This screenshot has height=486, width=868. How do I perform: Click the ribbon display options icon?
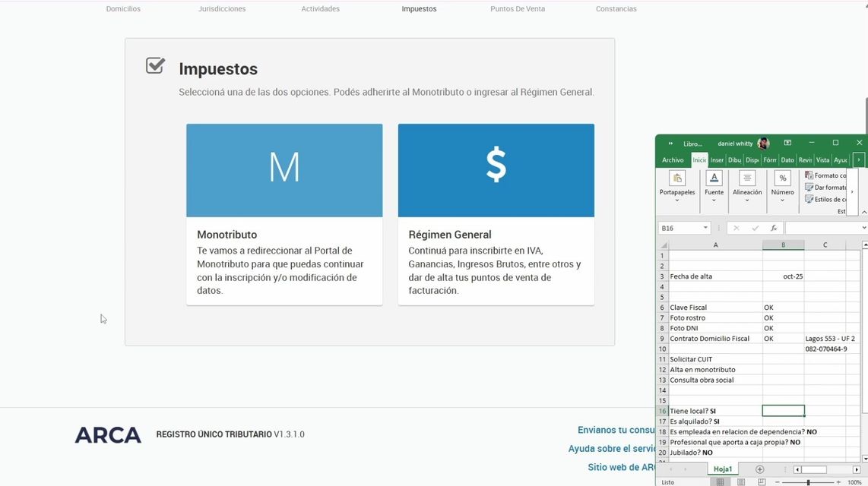(x=787, y=143)
